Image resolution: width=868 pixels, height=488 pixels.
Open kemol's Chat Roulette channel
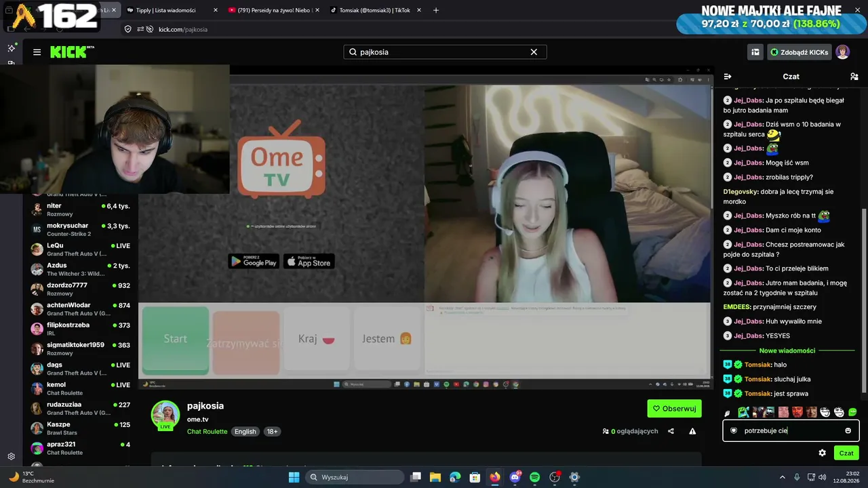(x=81, y=388)
